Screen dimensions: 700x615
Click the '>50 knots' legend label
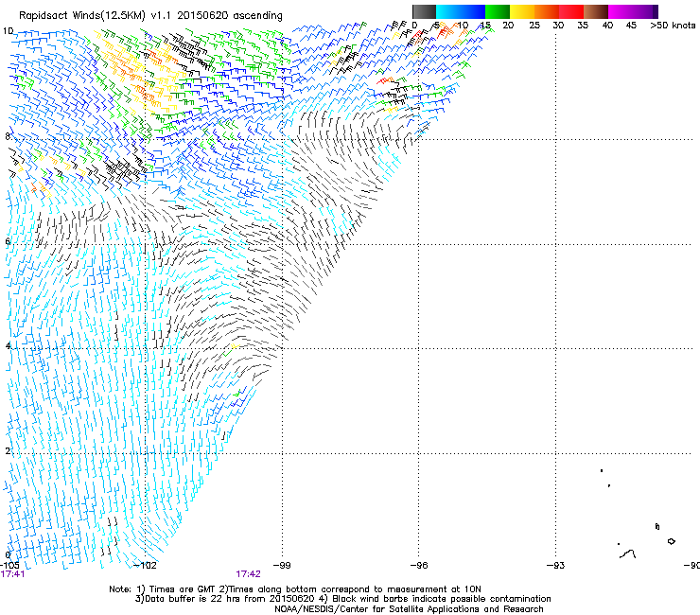(673, 26)
